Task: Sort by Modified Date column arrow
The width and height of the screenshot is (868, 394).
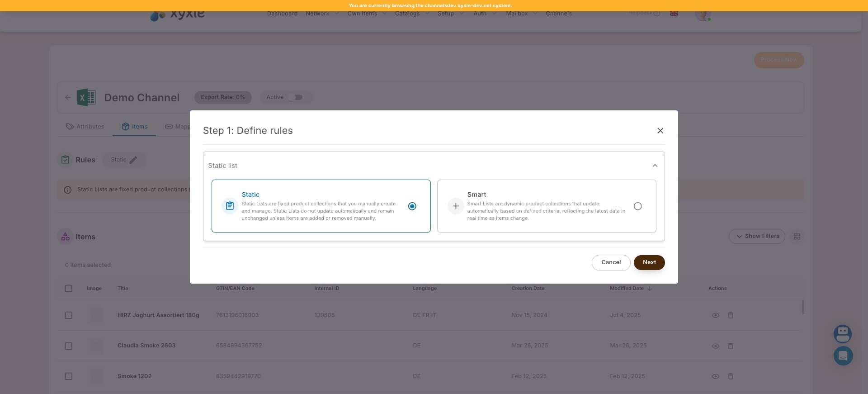Action: [650, 289]
